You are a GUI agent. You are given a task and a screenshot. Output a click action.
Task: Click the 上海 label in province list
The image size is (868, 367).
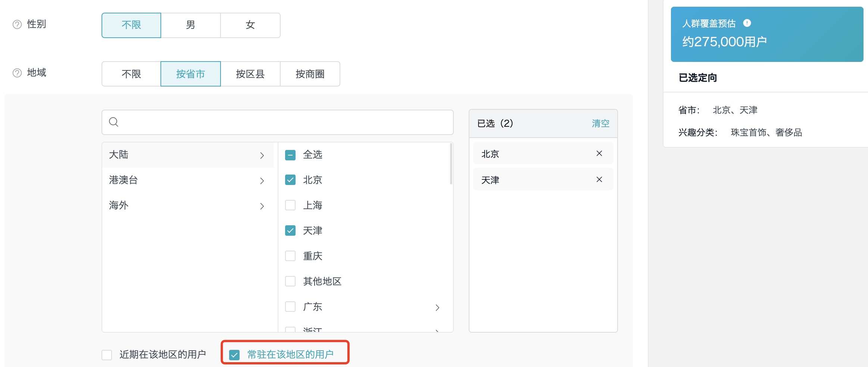click(x=313, y=206)
